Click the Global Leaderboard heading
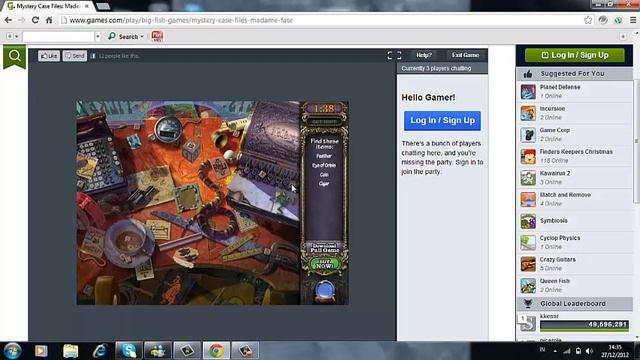The image size is (640, 360). [x=573, y=304]
